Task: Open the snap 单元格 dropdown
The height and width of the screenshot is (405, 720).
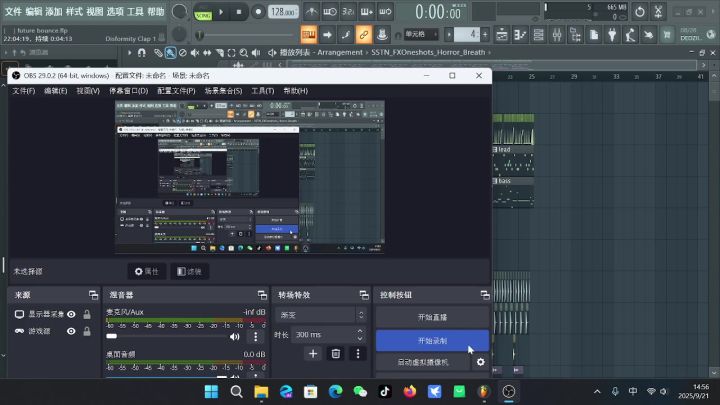Action: (x=421, y=34)
